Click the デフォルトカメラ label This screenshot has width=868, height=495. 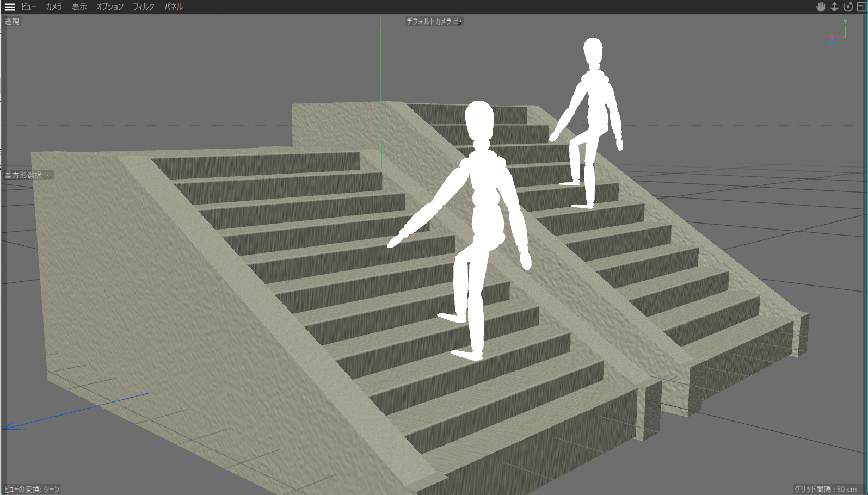point(428,22)
